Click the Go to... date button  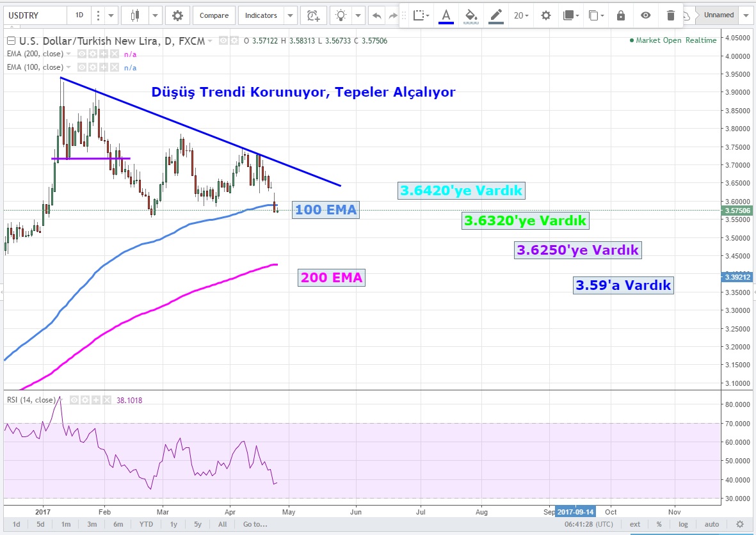tap(255, 524)
